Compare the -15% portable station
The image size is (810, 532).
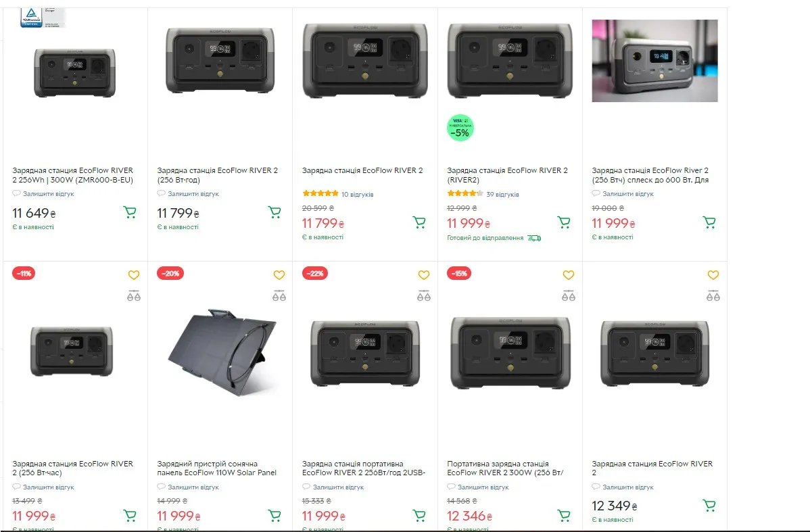(x=569, y=295)
